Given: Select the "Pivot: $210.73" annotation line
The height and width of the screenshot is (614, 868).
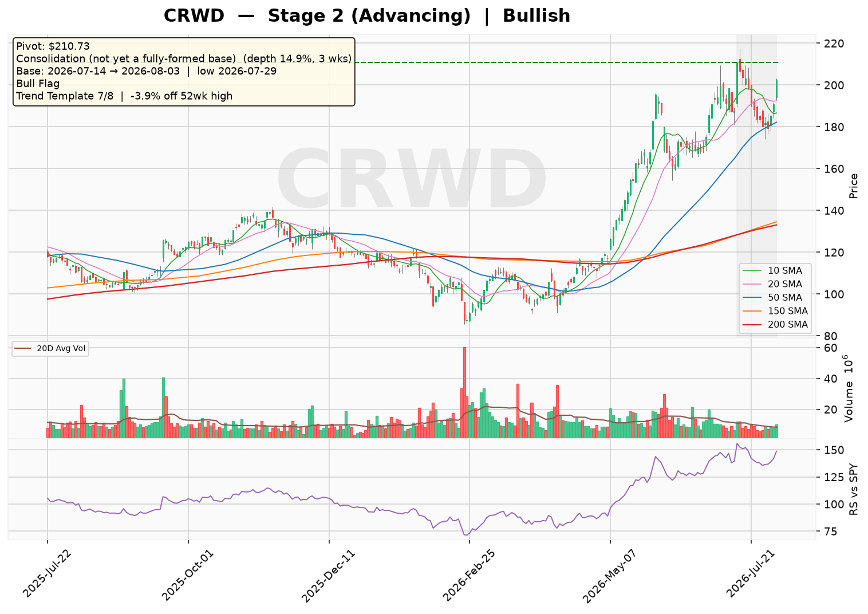Looking at the screenshot, I should tap(53, 46).
